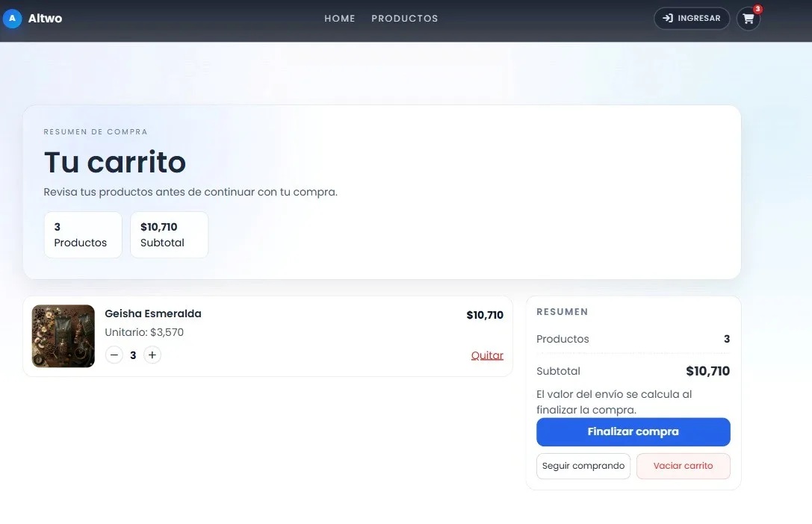The image size is (812, 524).
Task: Click the Altwo brand name
Action: pos(45,19)
